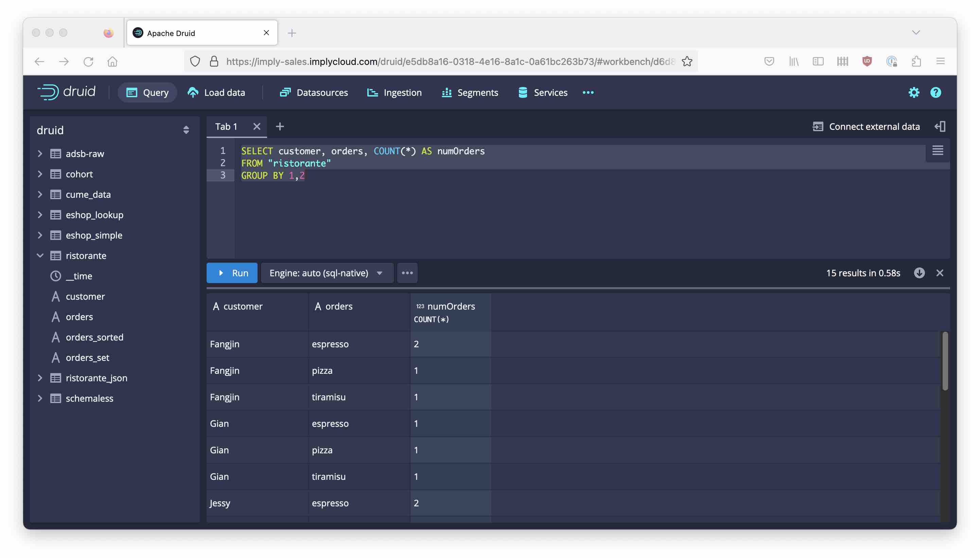Click the settings gear icon
Image resolution: width=980 pixels, height=558 pixels.
click(913, 92)
